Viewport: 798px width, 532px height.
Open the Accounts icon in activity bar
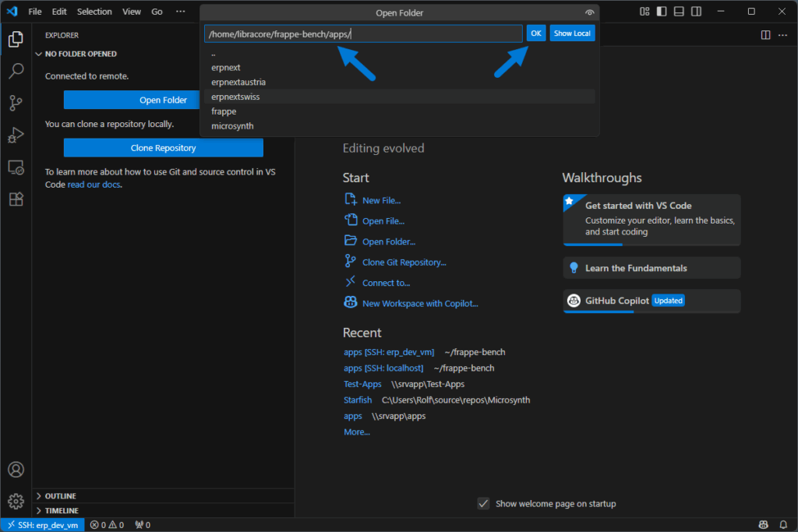(x=16, y=470)
